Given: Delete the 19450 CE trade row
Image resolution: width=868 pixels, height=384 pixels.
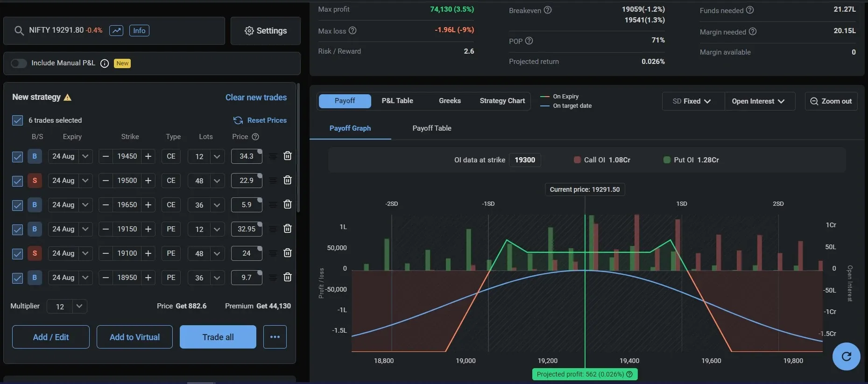Looking at the screenshot, I should coord(288,156).
